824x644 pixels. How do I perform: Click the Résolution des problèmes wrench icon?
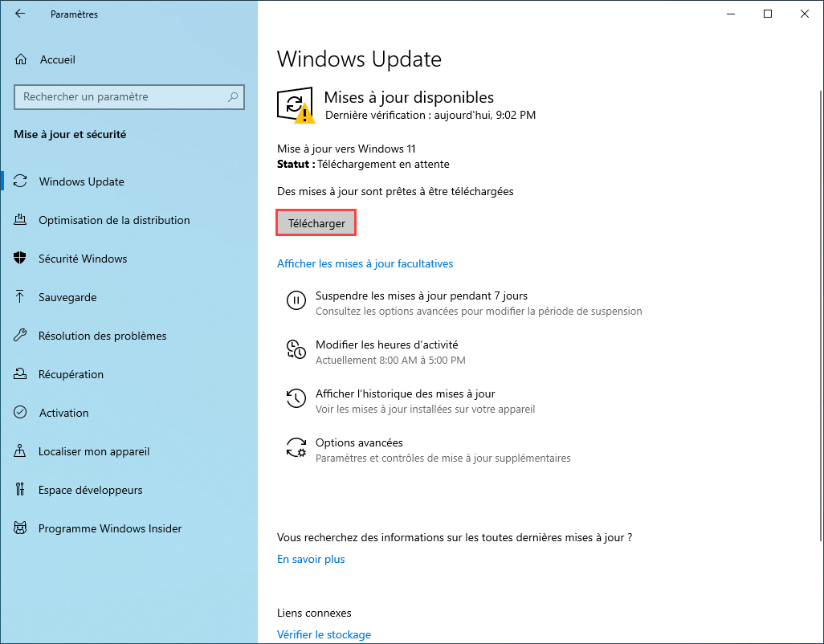point(20,335)
